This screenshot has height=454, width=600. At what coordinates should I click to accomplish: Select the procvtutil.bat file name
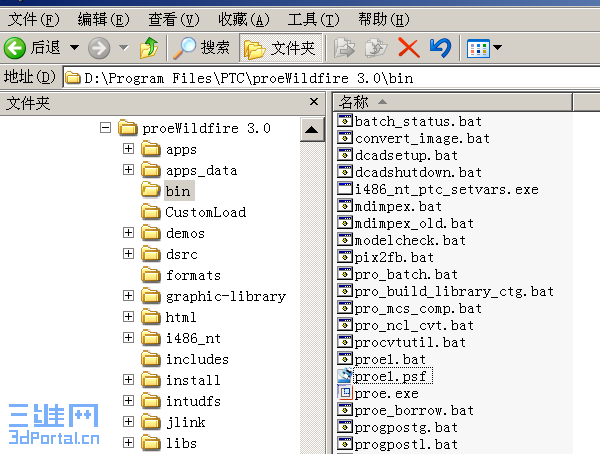410,342
